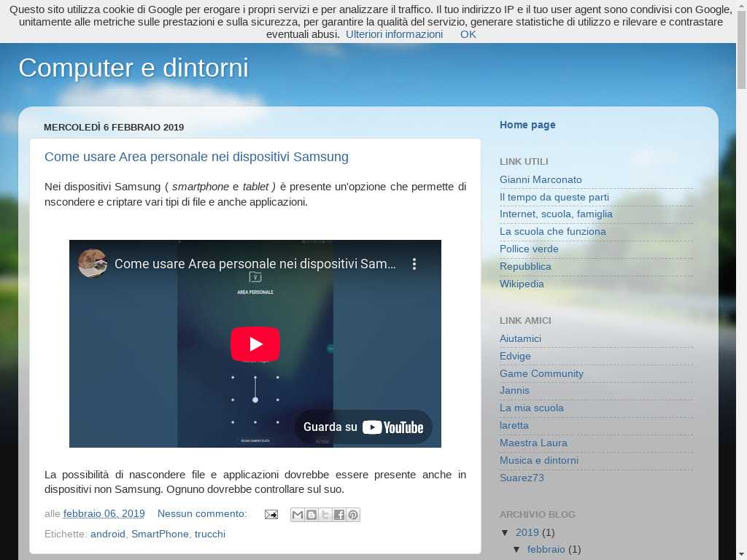Open Nessun commento comments link
The width and height of the screenshot is (747, 560).
pyautogui.click(x=202, y=514)
